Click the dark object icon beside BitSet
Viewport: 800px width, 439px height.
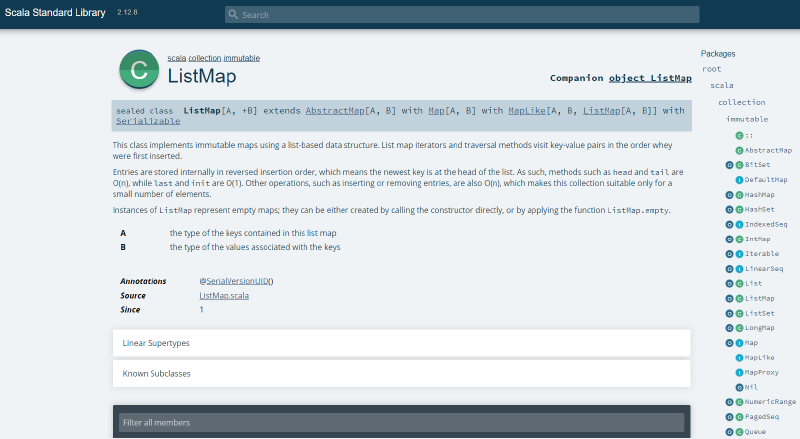coord(729,165)
